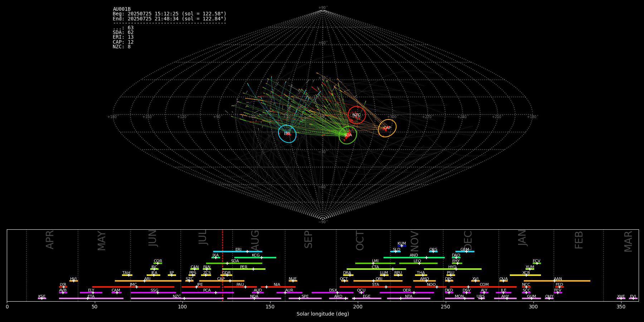644x322 pixels.
Task: Click the ORS shower label in the timeline
Action: pos(433,250)
